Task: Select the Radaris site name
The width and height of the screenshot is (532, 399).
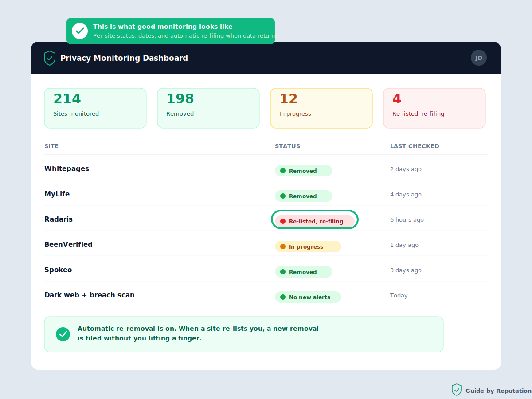Action: (59, 219)
